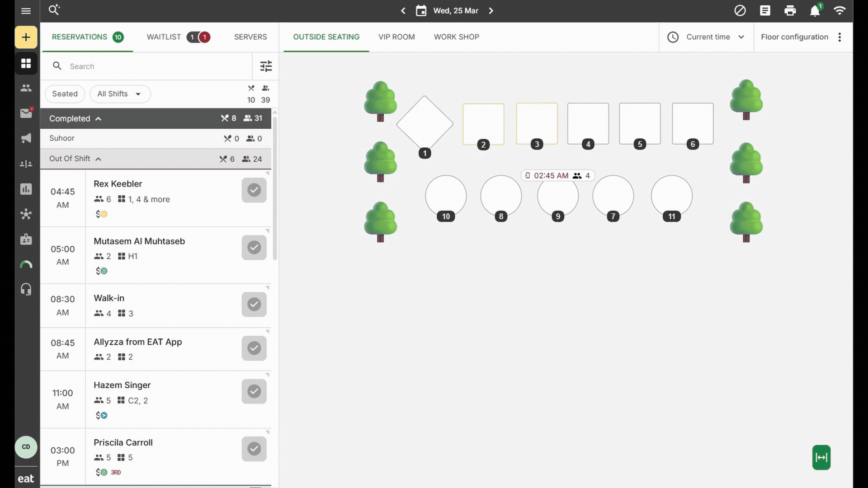
Task: Toggle Rex Keebler's completed check button
Action: pos(254,190)
